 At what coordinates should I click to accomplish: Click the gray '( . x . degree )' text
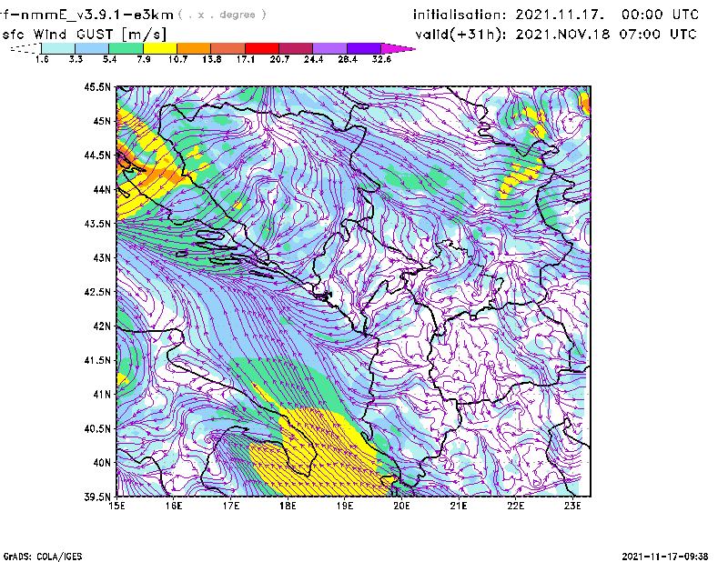pyautogui.click(x=222, y=15)
